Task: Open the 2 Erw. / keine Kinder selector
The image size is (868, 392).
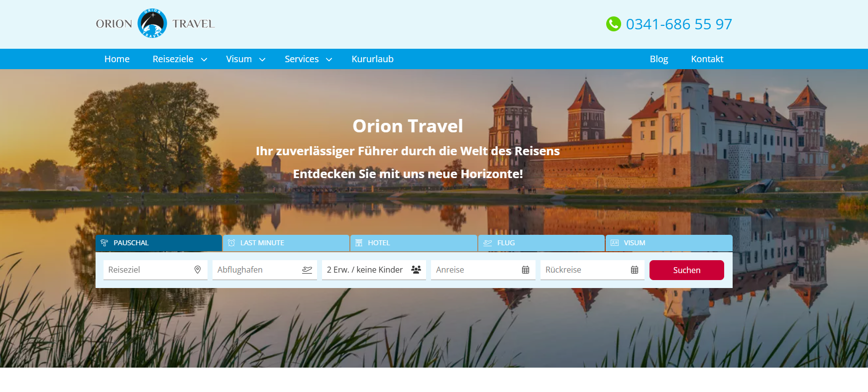Action: (374, 270)
